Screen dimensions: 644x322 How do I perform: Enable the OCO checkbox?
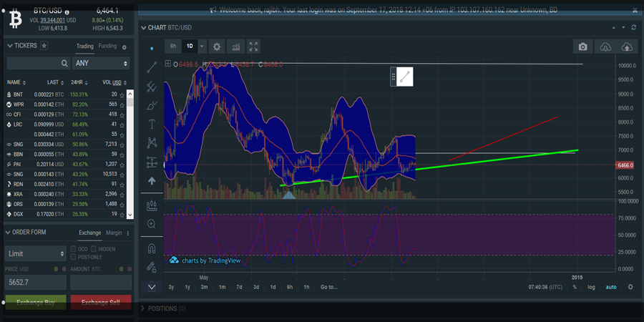(x=73, y=249)
